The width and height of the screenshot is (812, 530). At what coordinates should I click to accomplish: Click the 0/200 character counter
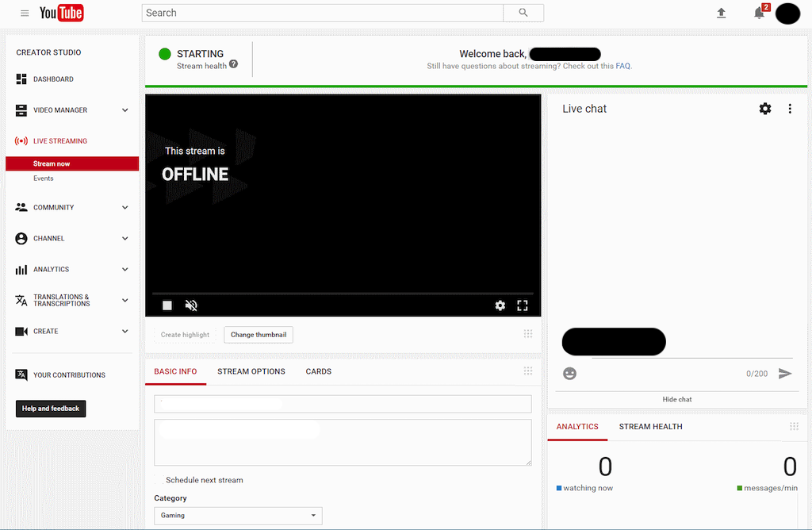[x=756, y=374]
